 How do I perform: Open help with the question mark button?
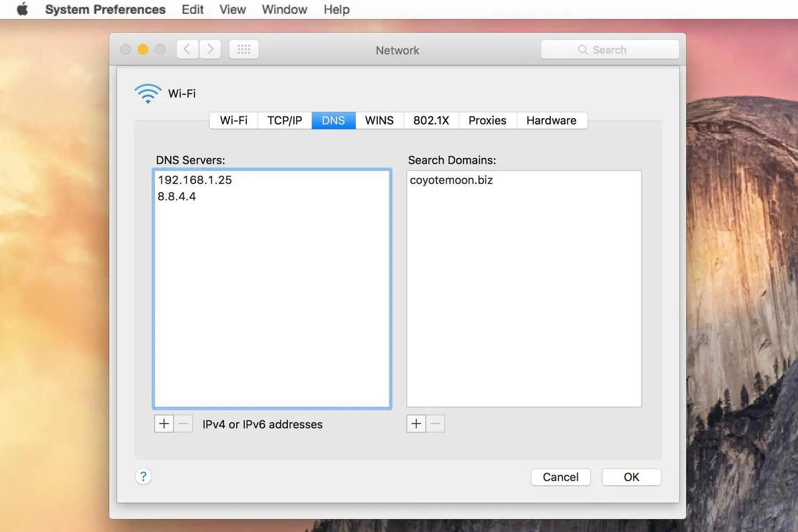click(x=143, y=476)
